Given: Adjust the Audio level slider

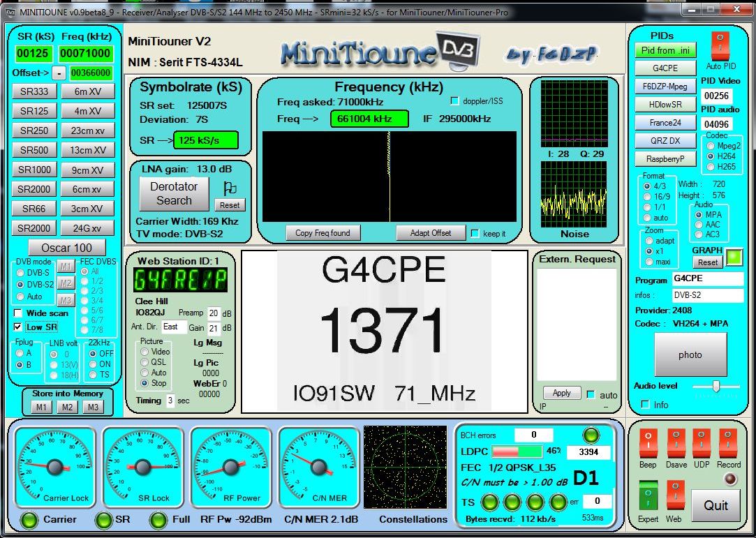Looking at the screenshot, I should 716,386.
